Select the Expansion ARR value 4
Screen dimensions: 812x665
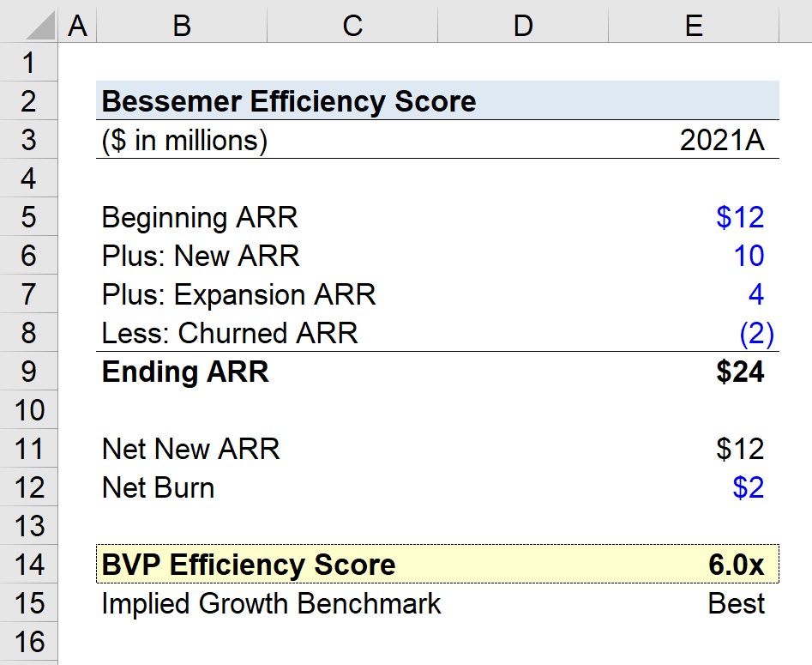point(756,294)
